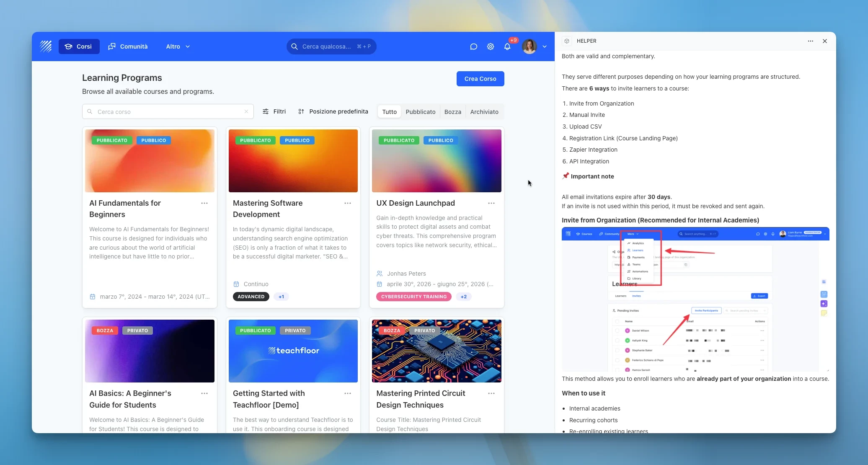The image size is (868, 465).
Task: Click the PRIVATO badge on Getting Started card
Action: click(295, 331)
